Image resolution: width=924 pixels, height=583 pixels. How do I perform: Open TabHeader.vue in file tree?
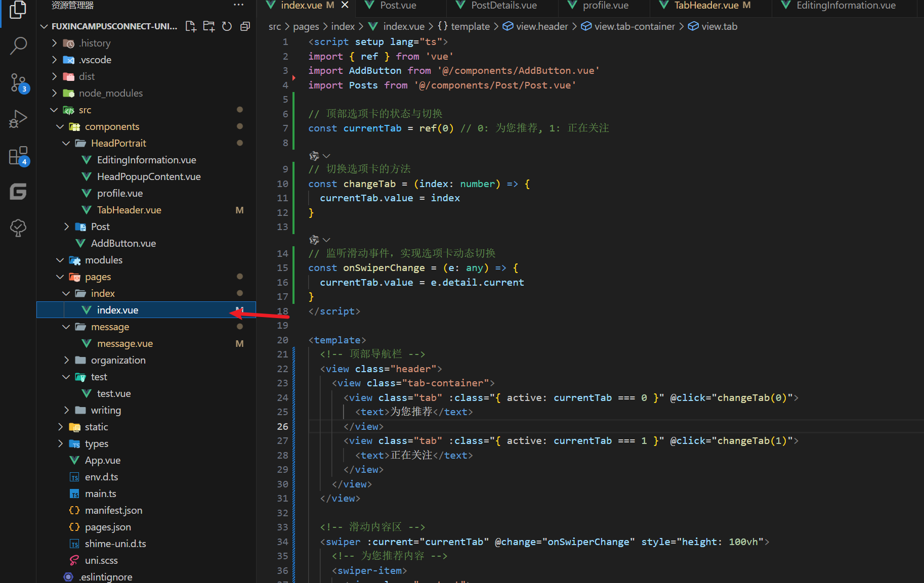(x=146, y=210)
